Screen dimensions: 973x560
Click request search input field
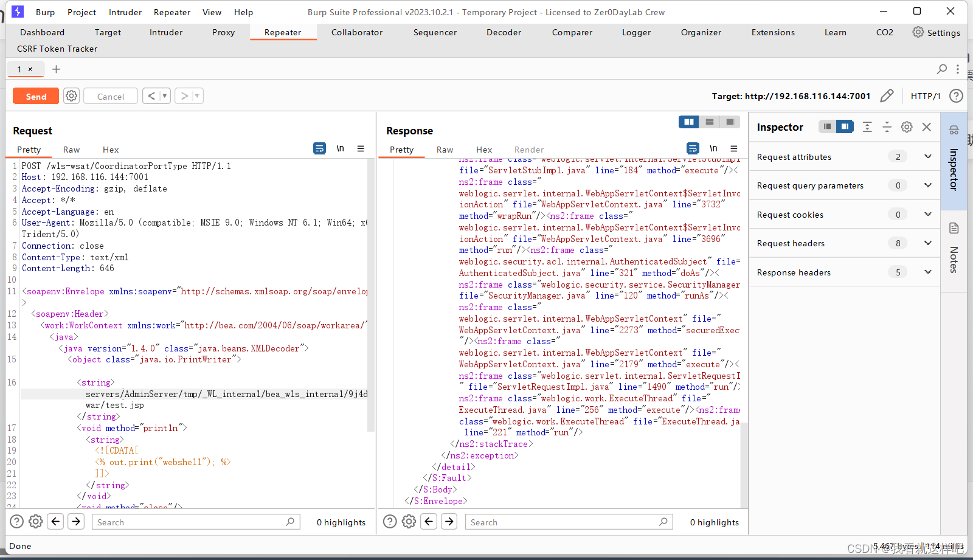[196, 522]
